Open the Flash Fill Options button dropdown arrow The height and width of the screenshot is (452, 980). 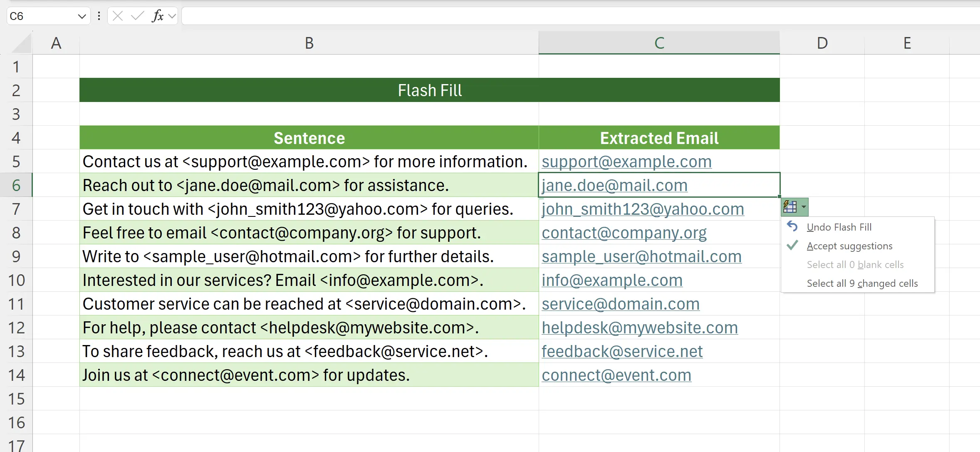[804, 207]
